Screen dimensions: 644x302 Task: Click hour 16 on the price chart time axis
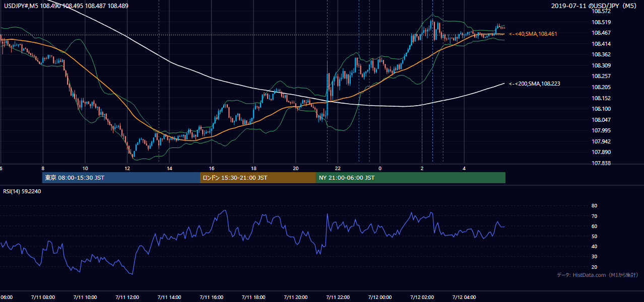(x=212, y=168)
